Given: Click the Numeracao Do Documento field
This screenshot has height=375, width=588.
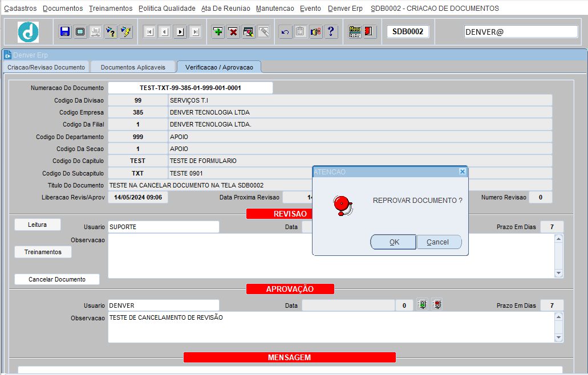Looking at the screenshot, I should (190, 88).
